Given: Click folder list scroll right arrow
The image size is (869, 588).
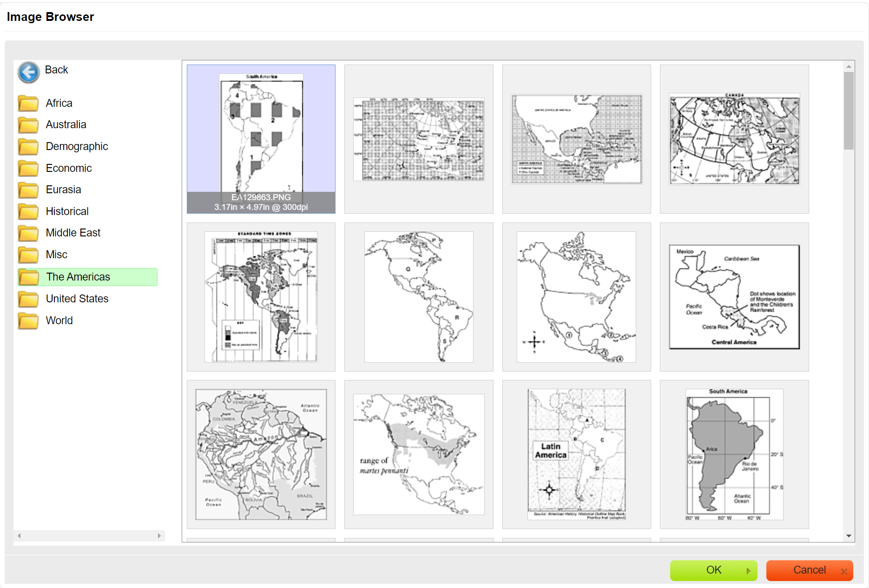Looking at the screenshot, I should point(159,536).
